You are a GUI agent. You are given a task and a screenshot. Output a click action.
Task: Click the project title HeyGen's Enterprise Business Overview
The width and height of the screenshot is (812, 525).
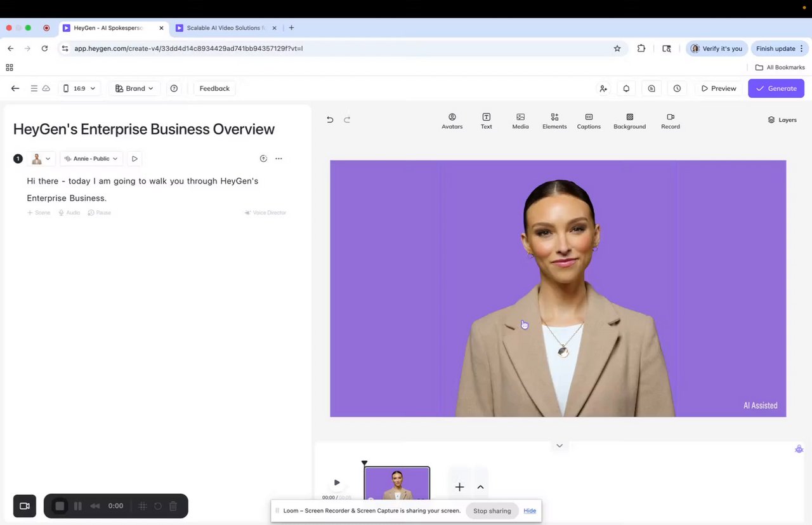tap(144, 129)
